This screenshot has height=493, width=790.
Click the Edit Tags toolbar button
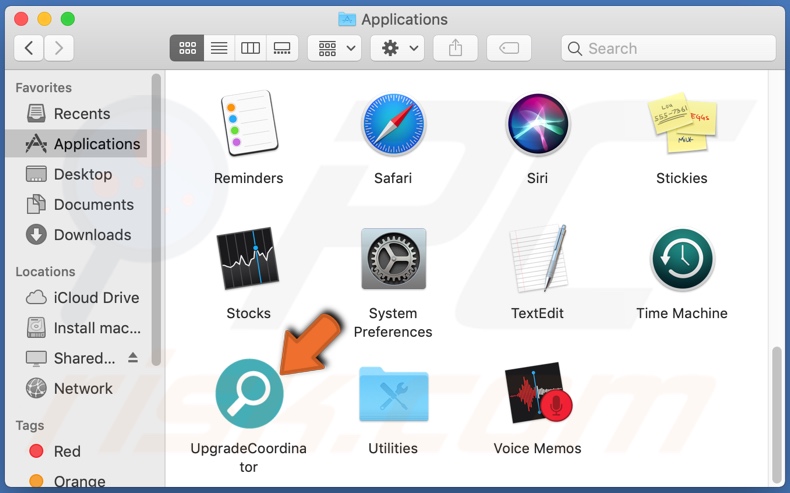pos(509,48)
